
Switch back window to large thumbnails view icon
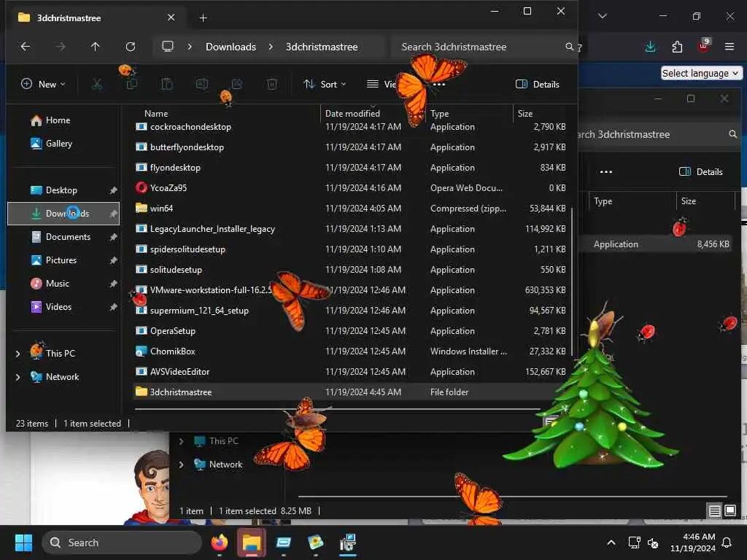coord(730,511)
